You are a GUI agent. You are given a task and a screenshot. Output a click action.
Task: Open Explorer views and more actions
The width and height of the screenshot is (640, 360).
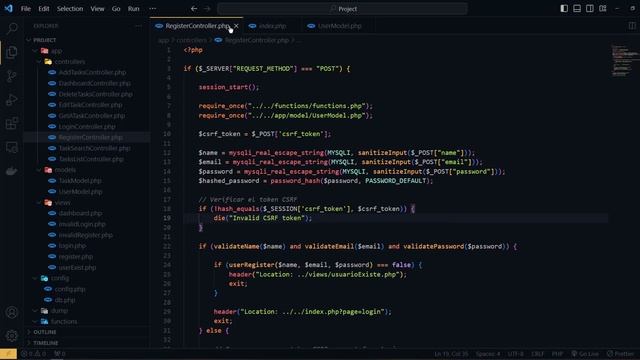139,26
